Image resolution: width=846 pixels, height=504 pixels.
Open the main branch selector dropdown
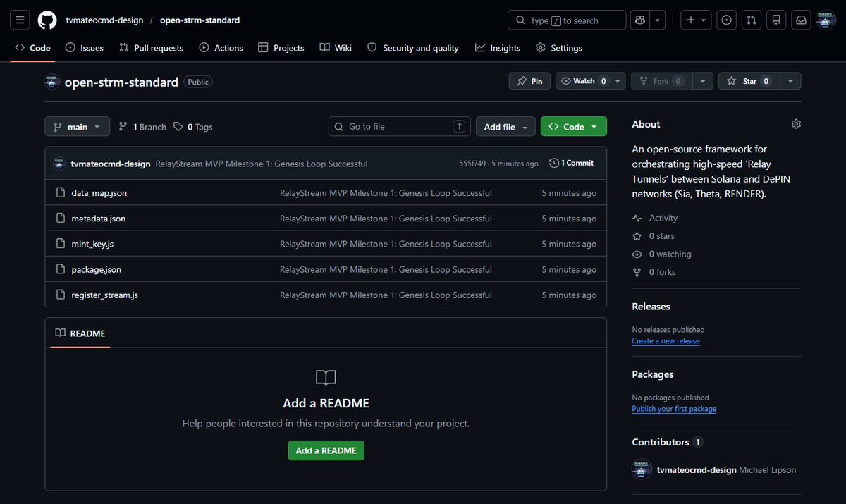click(78, 127)
